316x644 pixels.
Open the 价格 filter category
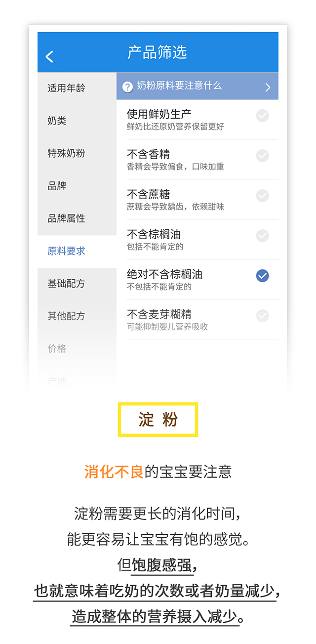pos(57,349)
